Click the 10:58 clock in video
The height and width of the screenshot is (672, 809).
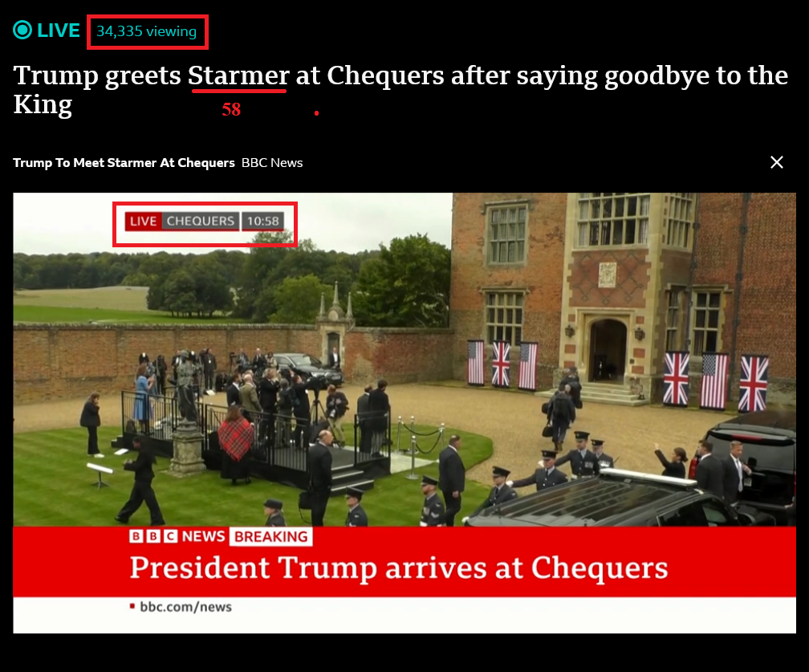click(262, 222)
